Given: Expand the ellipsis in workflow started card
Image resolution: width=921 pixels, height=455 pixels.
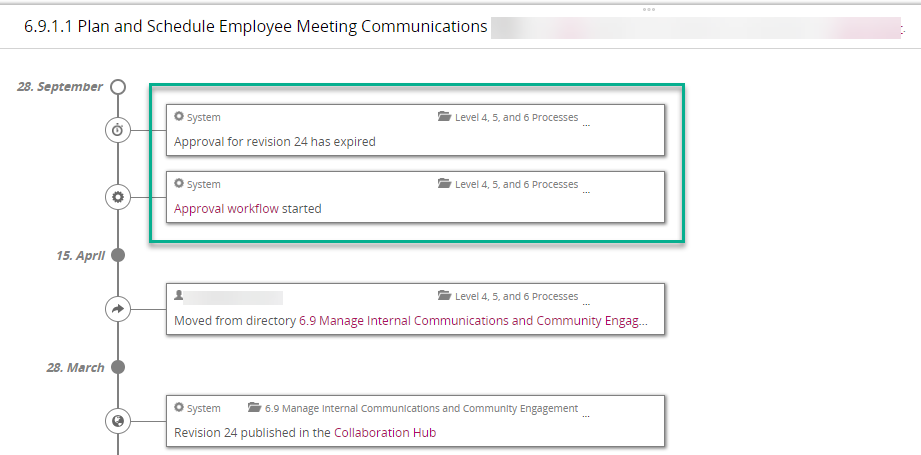Looking at the screenshot, I should 586,192.
